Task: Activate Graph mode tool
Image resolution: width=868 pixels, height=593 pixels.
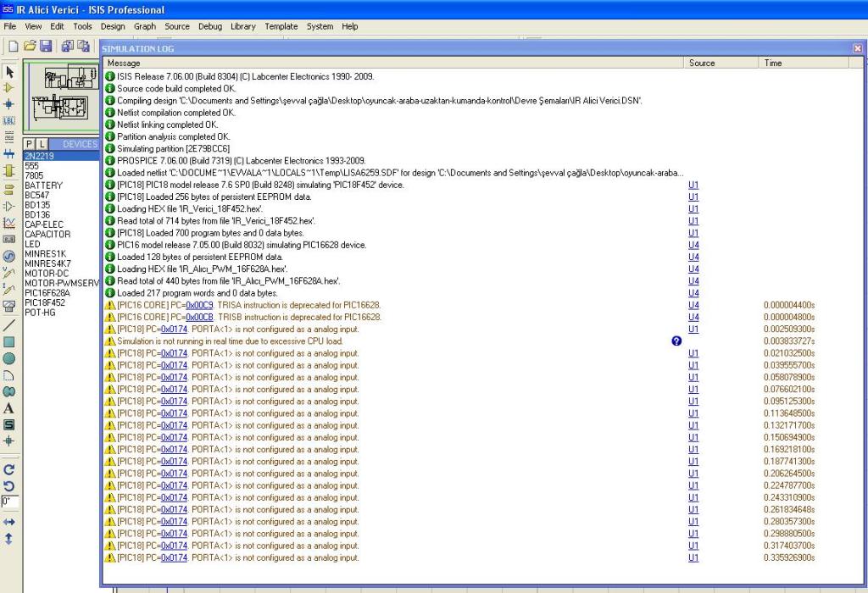Action: point(8,223)
